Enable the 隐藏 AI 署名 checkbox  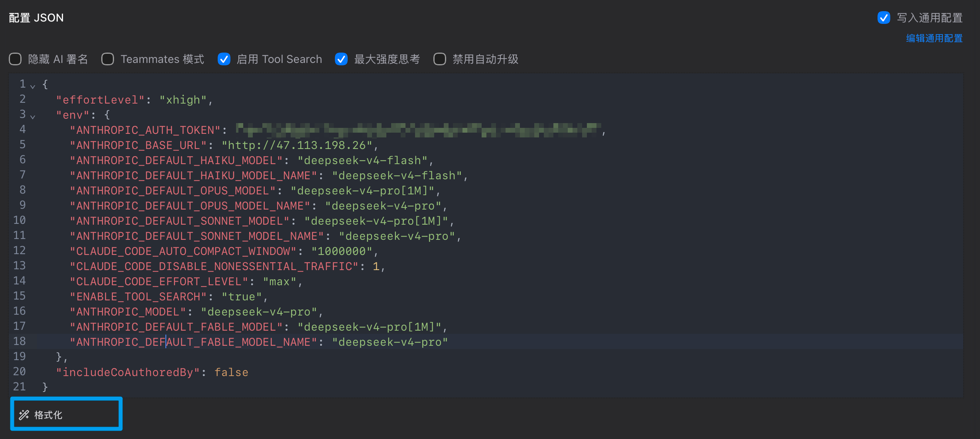click(15, 59)
